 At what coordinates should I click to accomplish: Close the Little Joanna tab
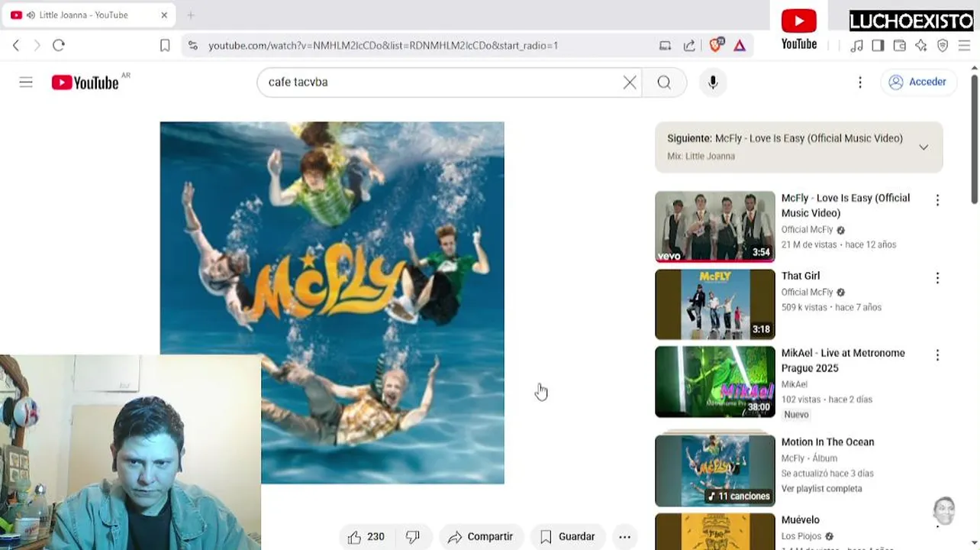164,15
